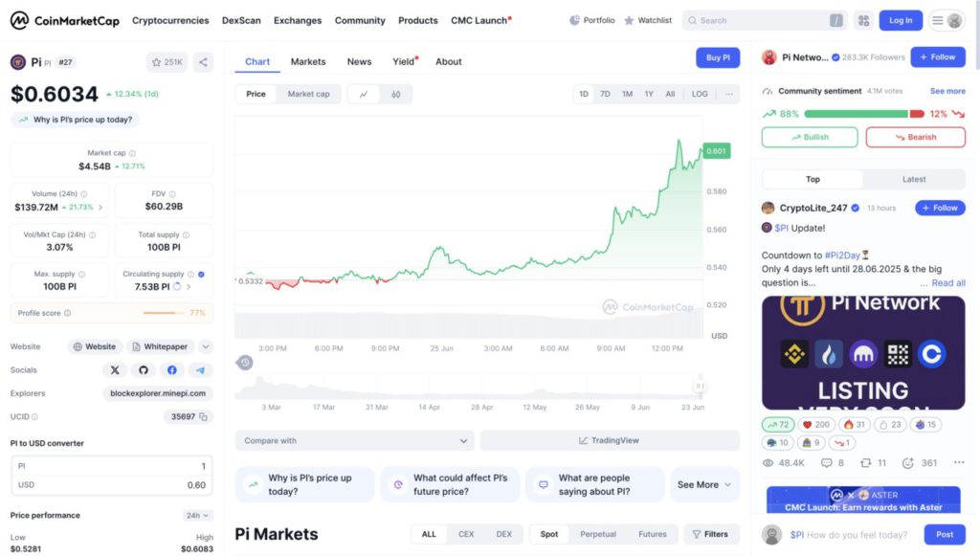Open the X (Twitter) social link
The image size is (980, 556).
coord(115,369)
